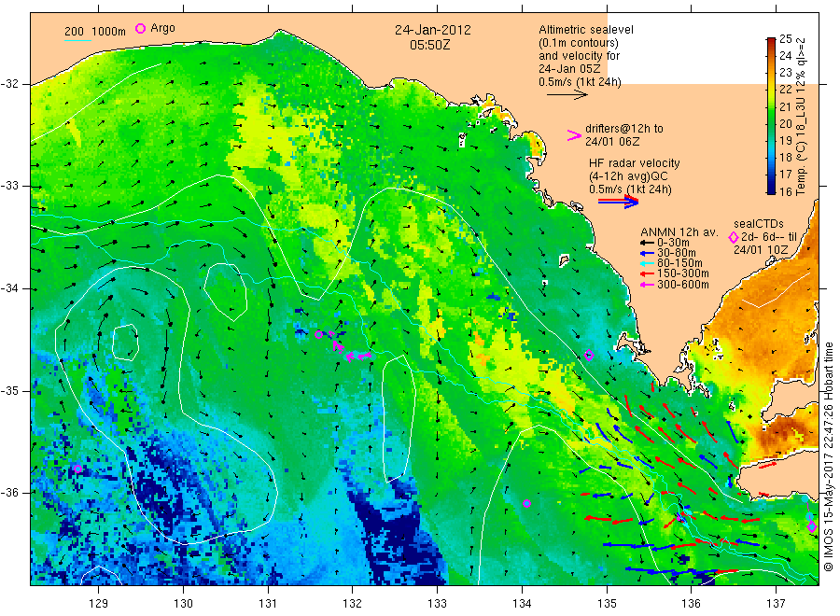Click the 'Argo' legend text
Viewport: 840px width, 616px height.
[x=162, y=28]
